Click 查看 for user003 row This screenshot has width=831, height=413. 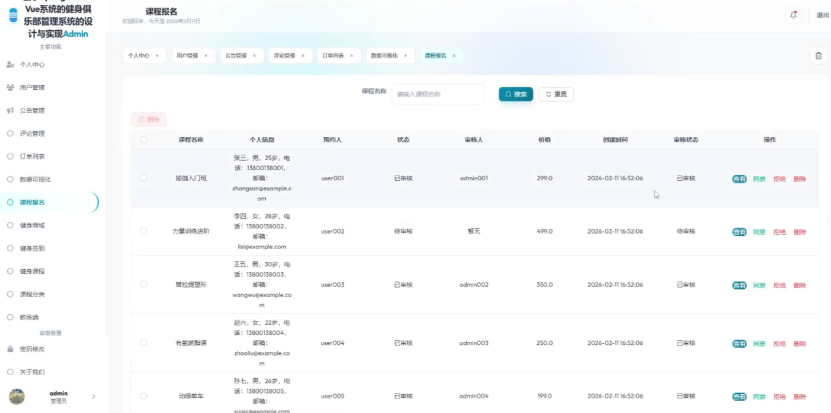739,286
